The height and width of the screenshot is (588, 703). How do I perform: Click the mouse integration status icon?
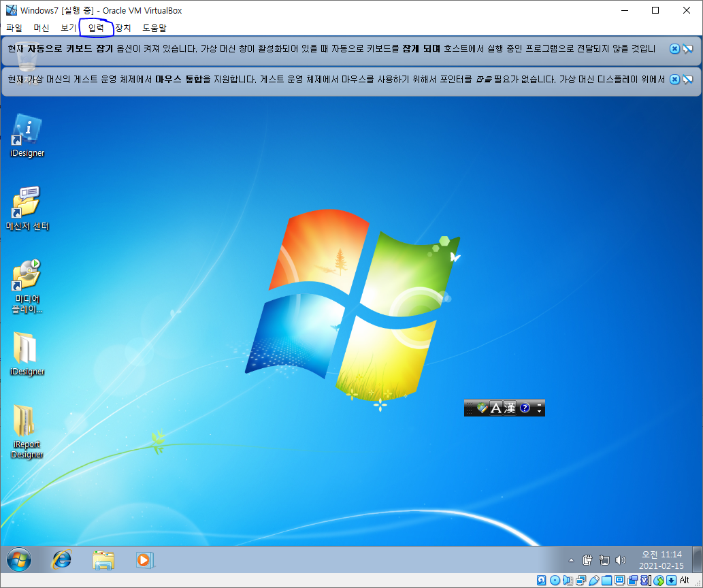[658, 581]
